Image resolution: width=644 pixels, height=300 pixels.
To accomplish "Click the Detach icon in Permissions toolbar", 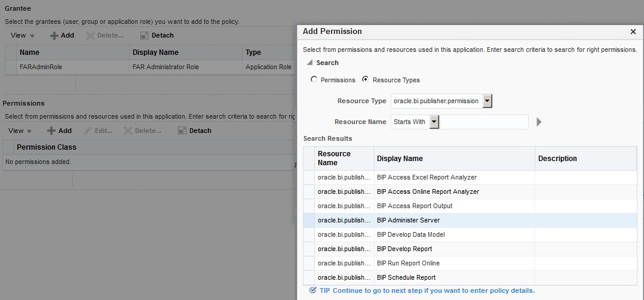I will [182, 131].
